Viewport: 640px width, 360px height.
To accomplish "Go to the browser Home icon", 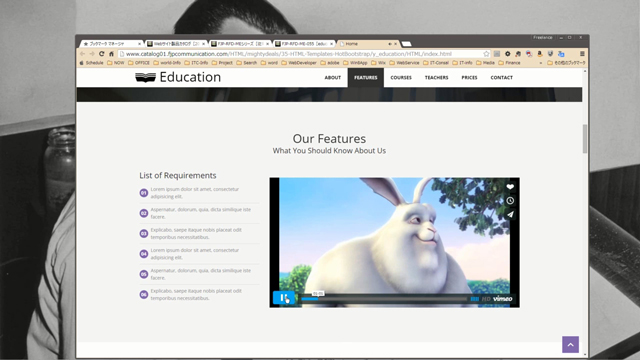I will pyautogui.click(x=111, y=54).
